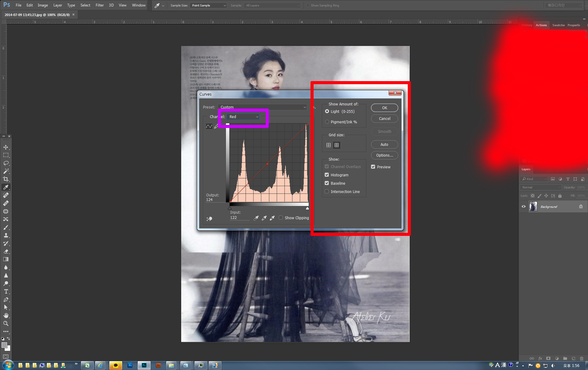588x370 pixels.
Task: Select the Rectangular Marquee tool
Action: point(6,155)
